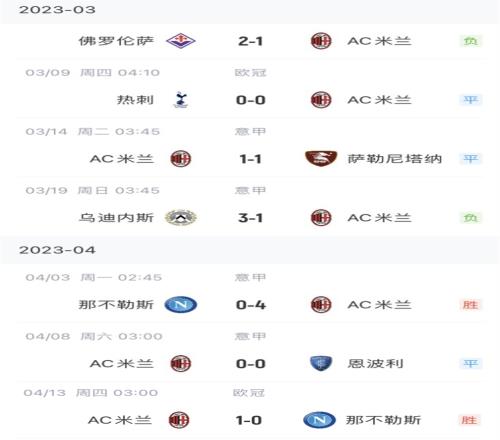This screenshot has height=440, width=500.
Task: Select the Salernitana club crest icon
Action: coord(321,158)
